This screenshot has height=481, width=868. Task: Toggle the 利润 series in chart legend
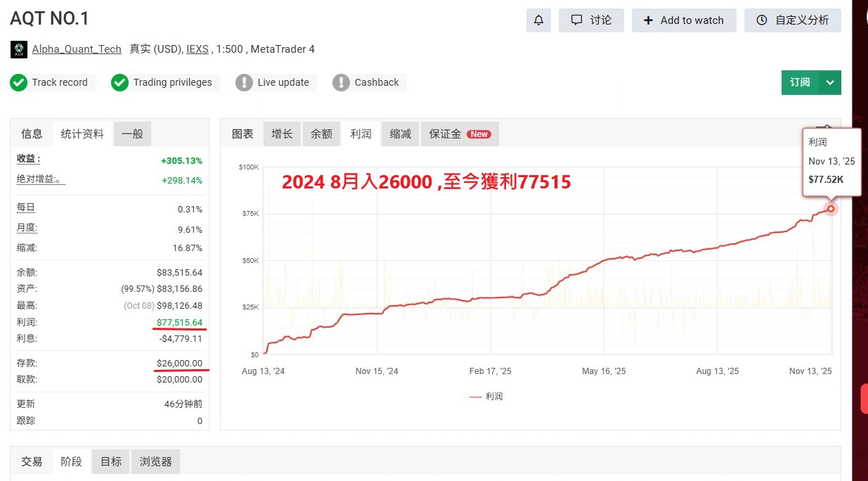coord(486,396)
